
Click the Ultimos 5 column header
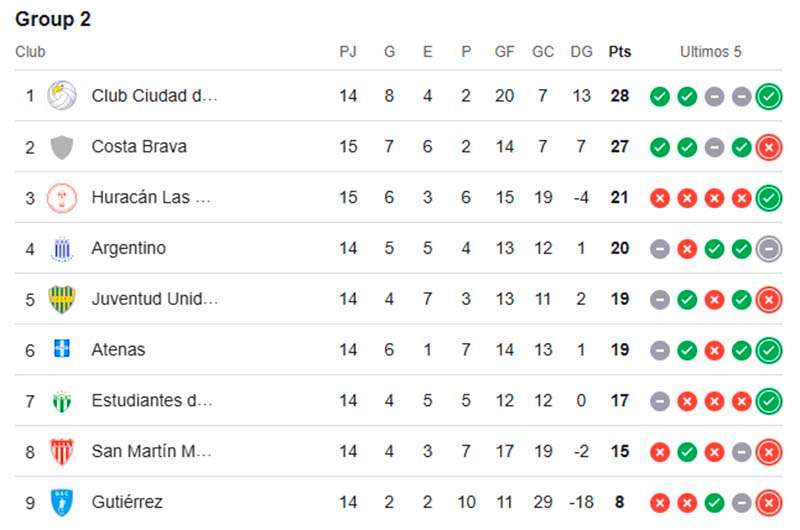[x=710, y=52]
